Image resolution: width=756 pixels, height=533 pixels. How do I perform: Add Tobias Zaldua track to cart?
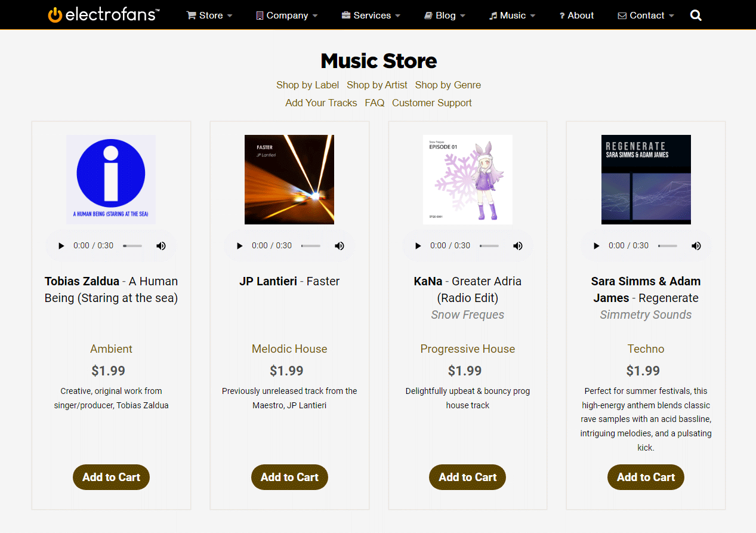pyautogui.click(x=111, y=477)
